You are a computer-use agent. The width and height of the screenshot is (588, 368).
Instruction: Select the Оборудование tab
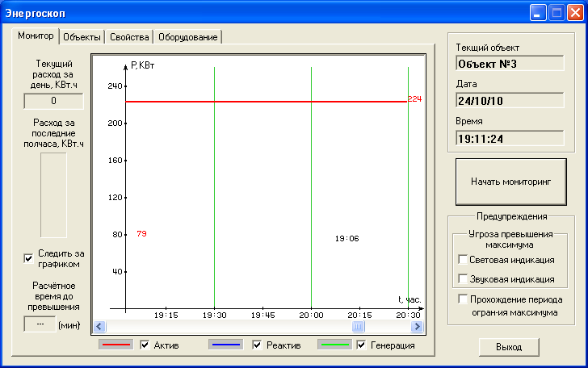click(x=187, y=37)
